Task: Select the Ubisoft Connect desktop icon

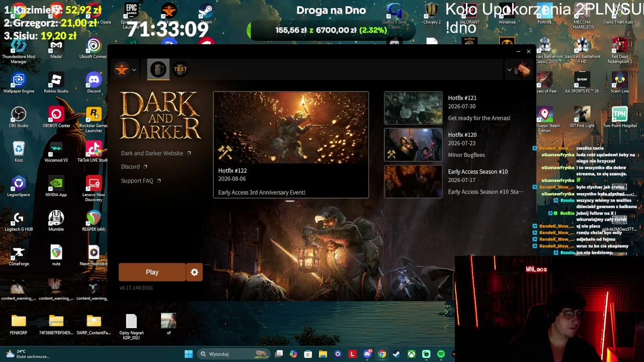Action: point(94,48)
